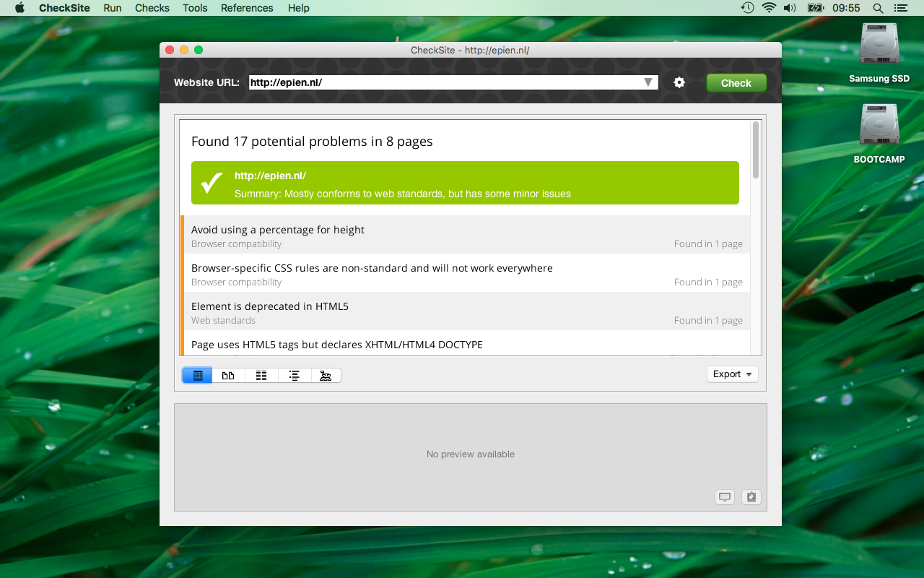This screenshot has width=924, height=578.
Task: Click the clipboard icon in preview pane
Action: click(x=751, y=497)
